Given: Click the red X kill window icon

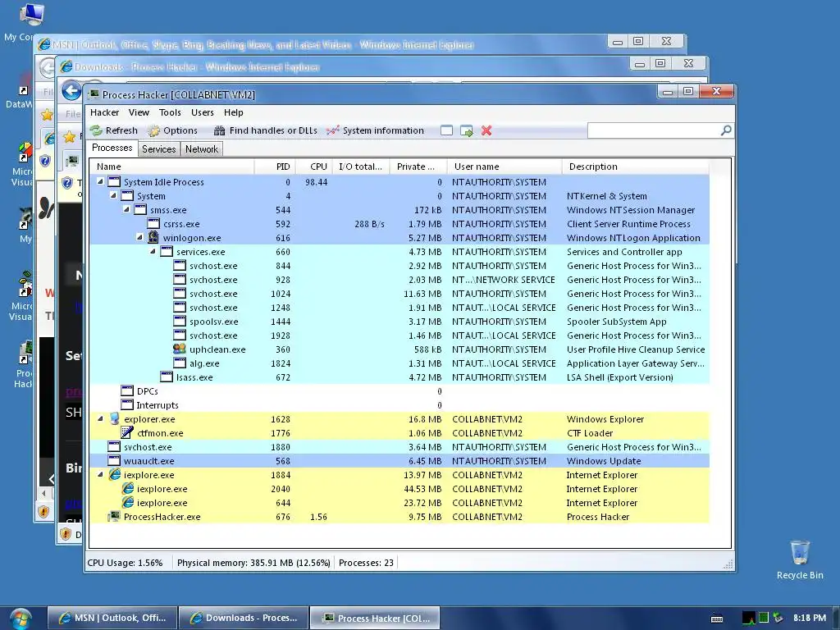Looking at the screenshot, I should point(486,130).
